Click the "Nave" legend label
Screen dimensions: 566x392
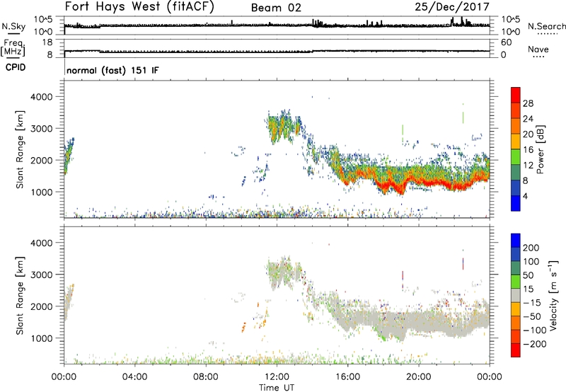coord(538,50)
